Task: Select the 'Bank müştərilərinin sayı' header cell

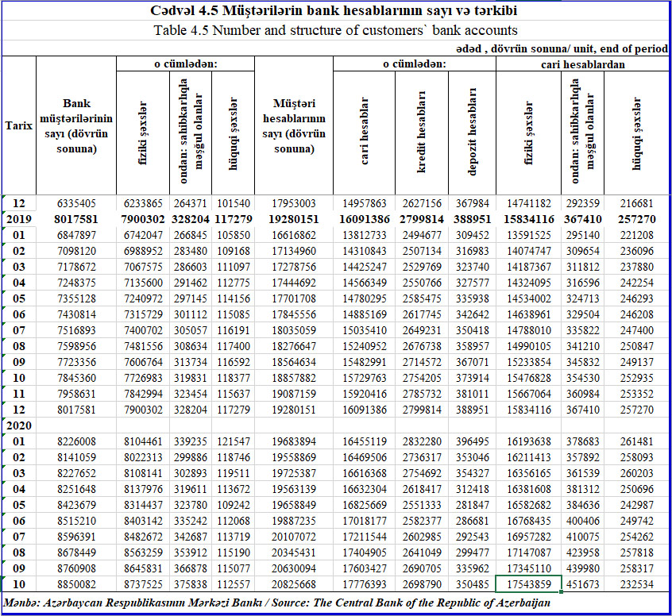Action: click(x=76, y=125)
